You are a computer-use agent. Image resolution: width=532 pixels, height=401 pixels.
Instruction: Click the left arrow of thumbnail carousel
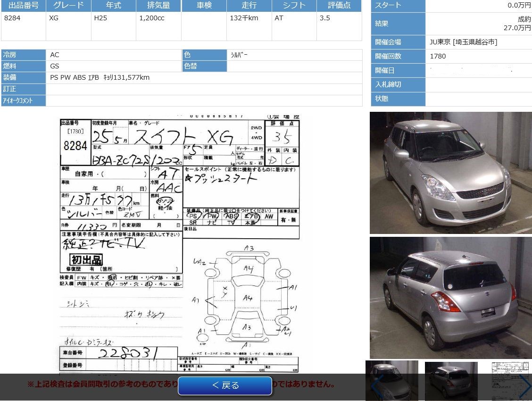click(x=375, y=386)
